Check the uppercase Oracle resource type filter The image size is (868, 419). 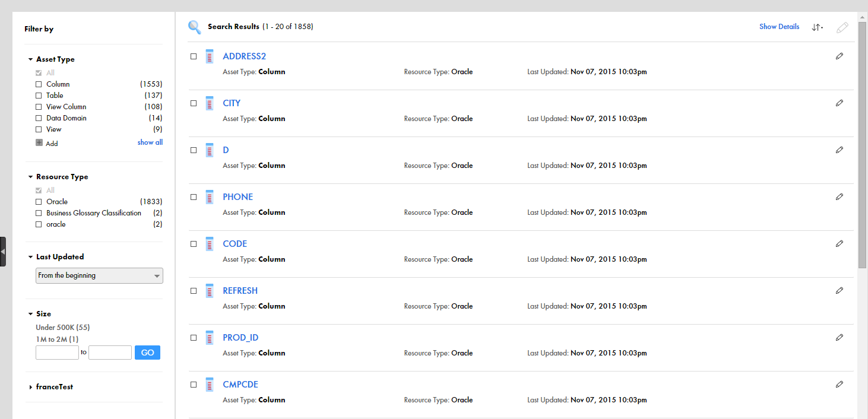[39, 202]
